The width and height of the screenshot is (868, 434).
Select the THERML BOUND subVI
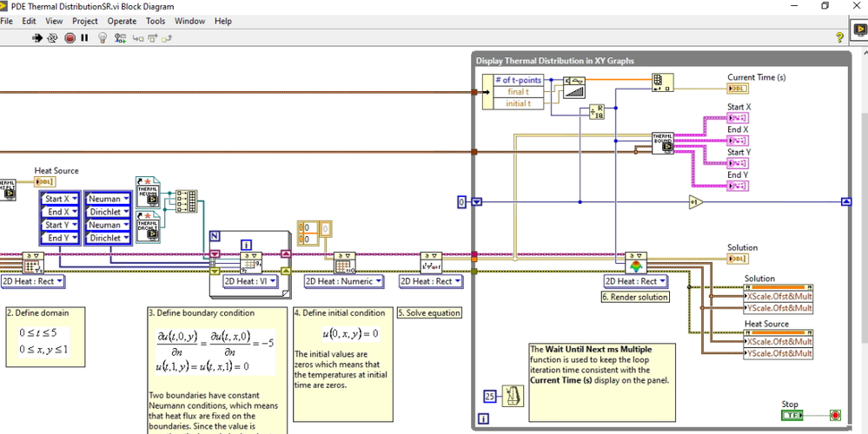(663, 143)
